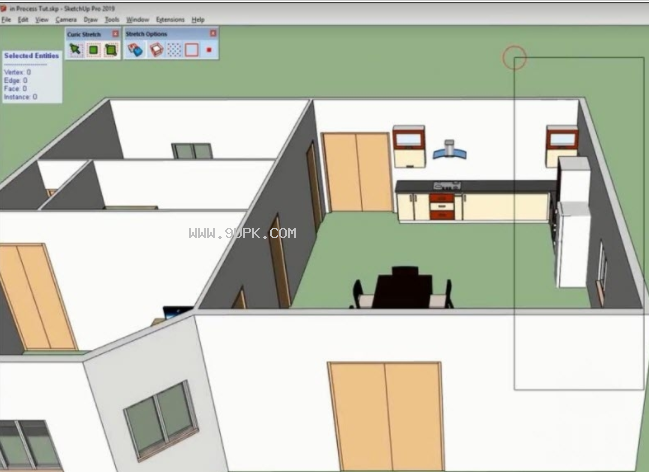Click the red wireframe cube stretch option
The height and width of the screenshot is (472, 649).
tap(156, 50)
